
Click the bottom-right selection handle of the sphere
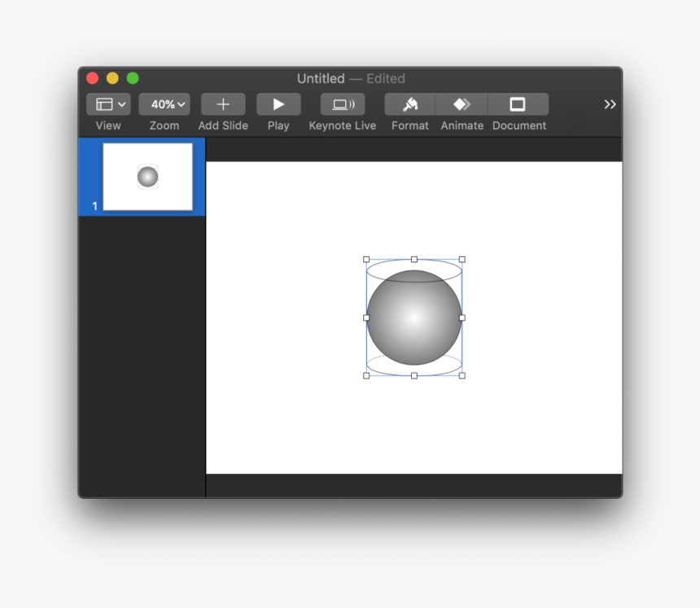(x=462, y=374)
